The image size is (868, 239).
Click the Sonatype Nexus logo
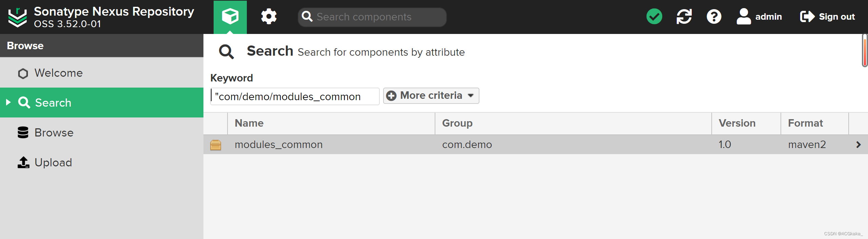pos(17,17)
